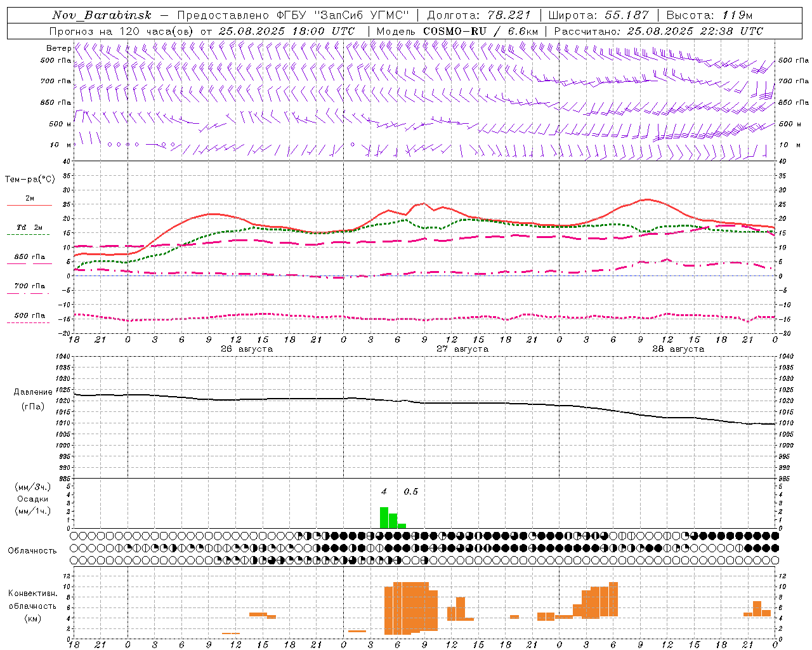This screenshot has height=650, width=812.
Task: Click the Долгота: 78.221 value
Action: click(478, 15)
